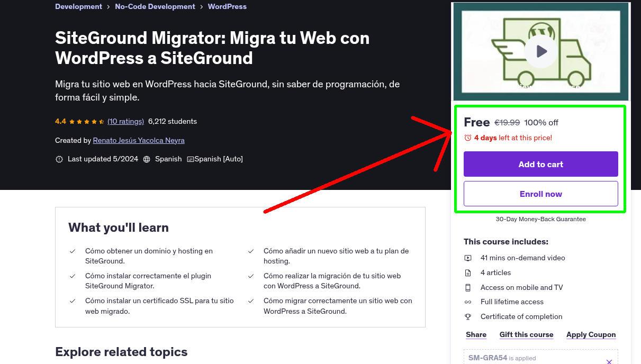Open the Development breadcrumb link
641x364 pixels.
tap(79, 6)
